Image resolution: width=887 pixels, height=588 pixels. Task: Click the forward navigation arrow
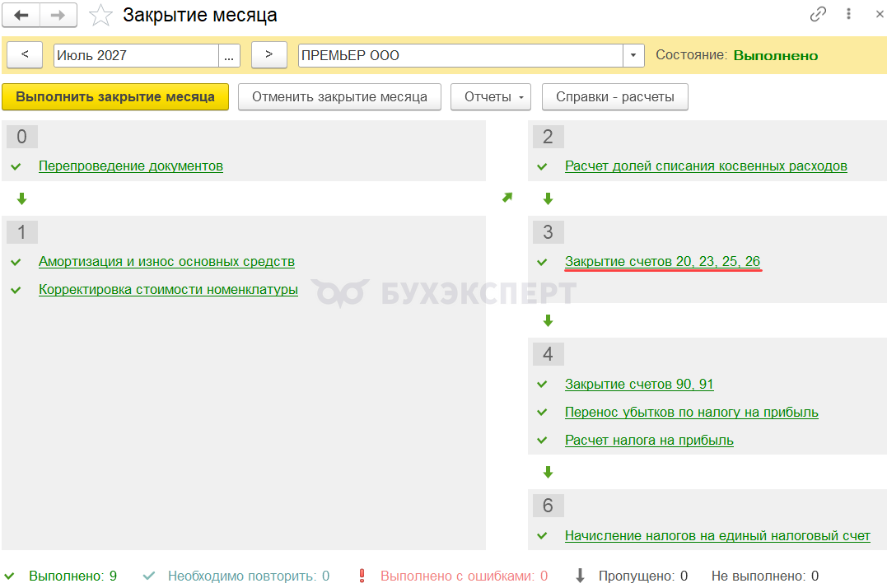[x=58, y=16]
